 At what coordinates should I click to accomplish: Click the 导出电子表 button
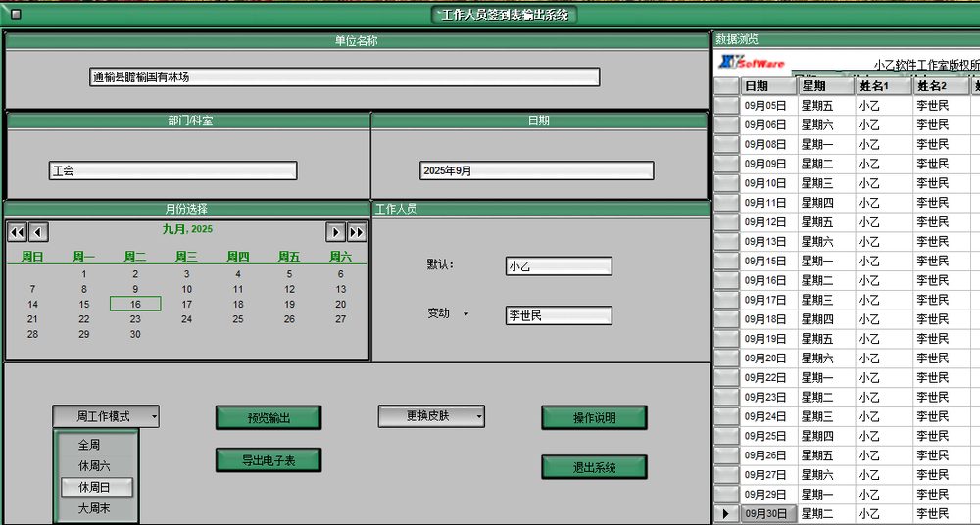[x=269, y=460]
